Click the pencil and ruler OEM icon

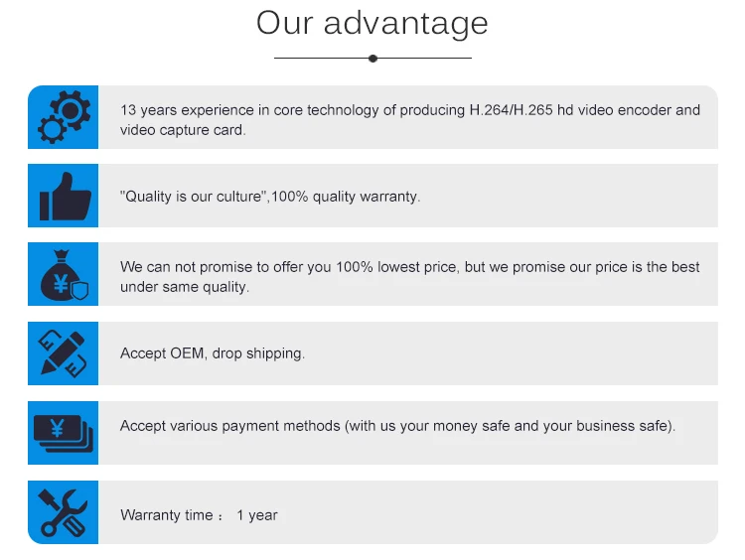(x=64, y=353)
